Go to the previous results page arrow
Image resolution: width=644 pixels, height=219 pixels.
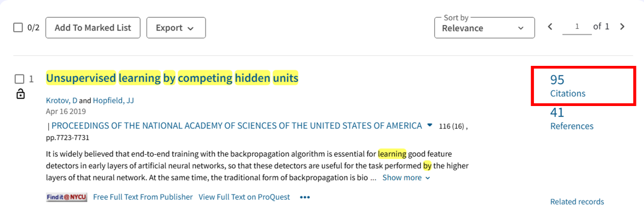coord(550,27)
